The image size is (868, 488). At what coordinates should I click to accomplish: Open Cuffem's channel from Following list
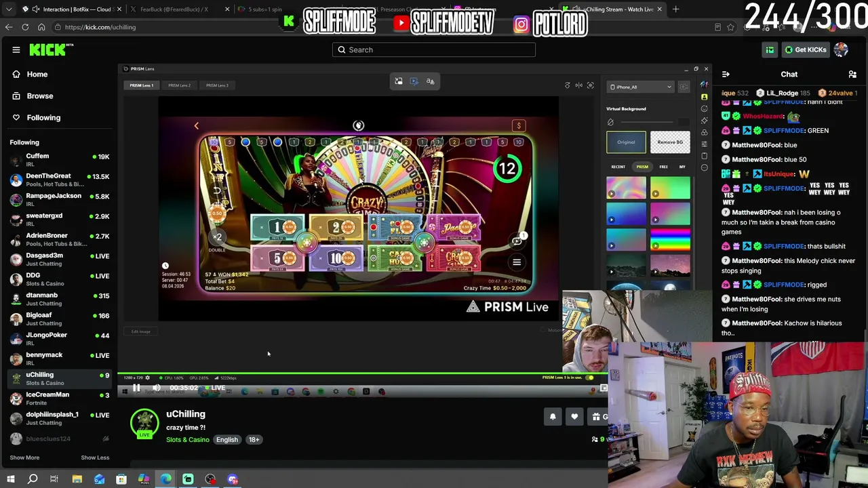(x=59, y=160)
